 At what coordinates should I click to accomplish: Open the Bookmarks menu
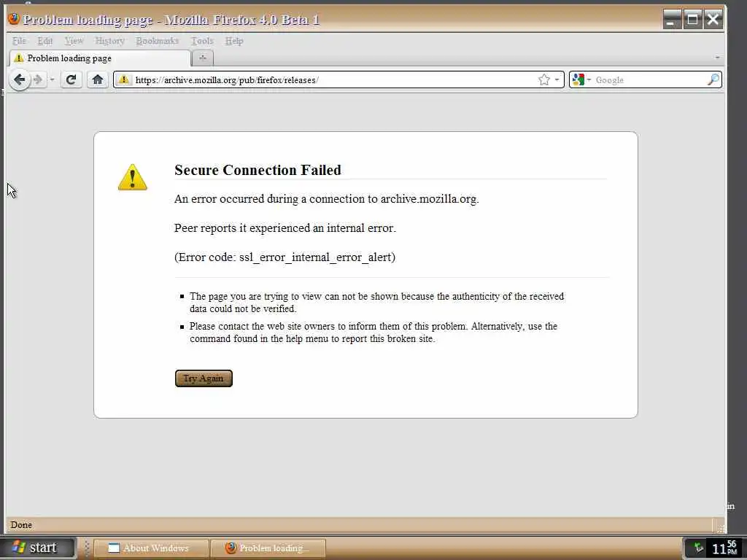(158, 41)
